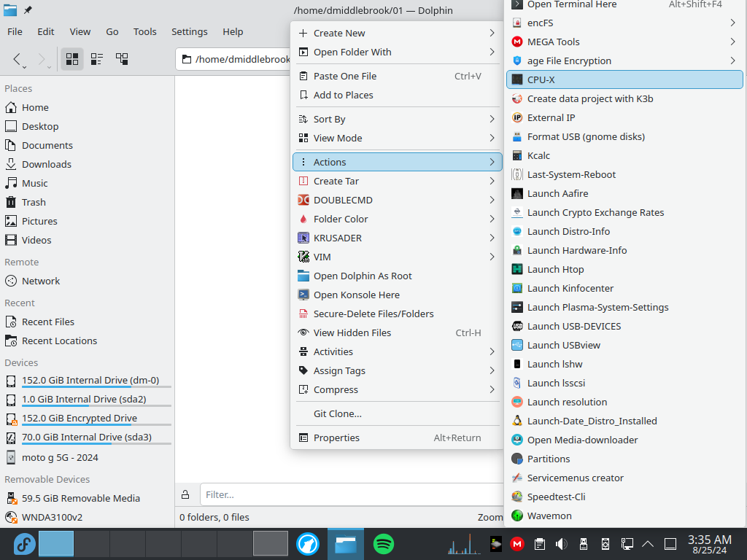The image size is (747, 560).
Task: Expand the encFS submenu
Action: [624, 23]
